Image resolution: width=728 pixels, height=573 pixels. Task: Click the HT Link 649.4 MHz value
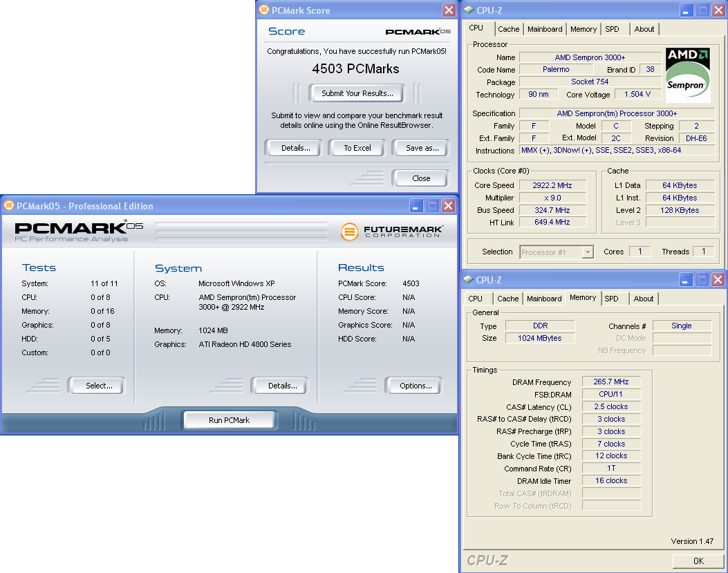coord(552,223)
